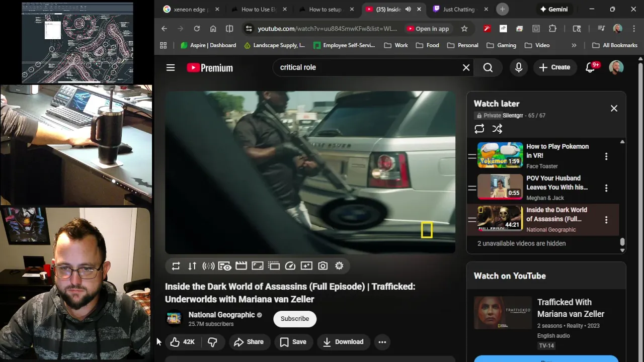Open the Food bookmarks folder
Screen dimensions: 644x362
click(427, 45)
